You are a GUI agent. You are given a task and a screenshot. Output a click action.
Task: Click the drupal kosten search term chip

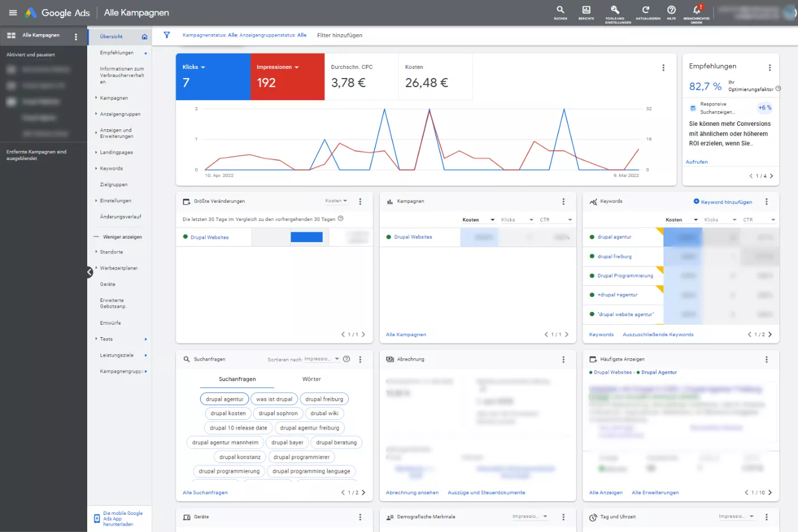coord(228,414)
